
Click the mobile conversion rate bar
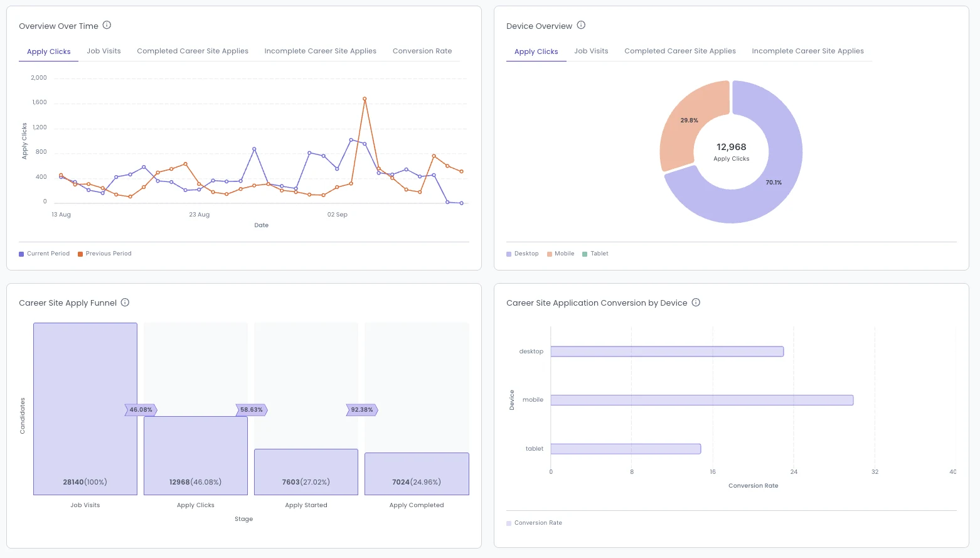tap(702, 400)
